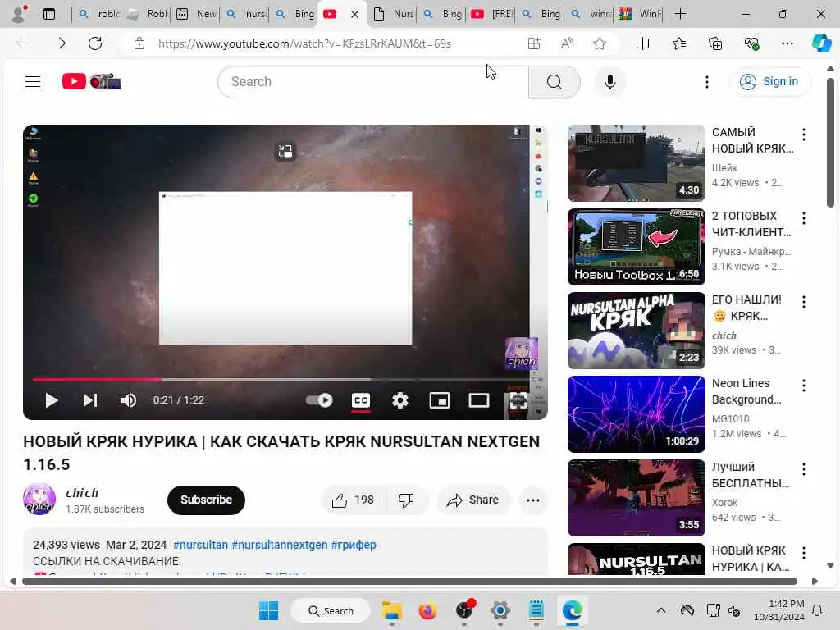Open a new browser tab
840x630 pixels.
tap(680, 14)
